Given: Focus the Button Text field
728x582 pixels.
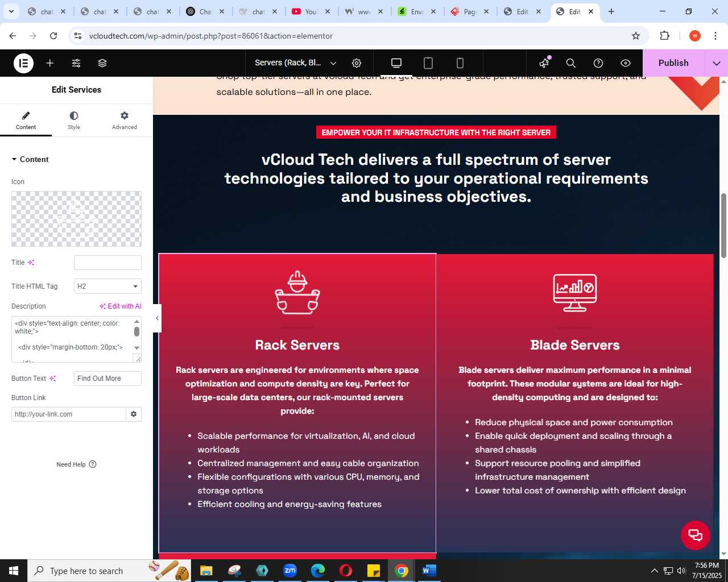Looking at the screenshot, I should coord(107,379).
